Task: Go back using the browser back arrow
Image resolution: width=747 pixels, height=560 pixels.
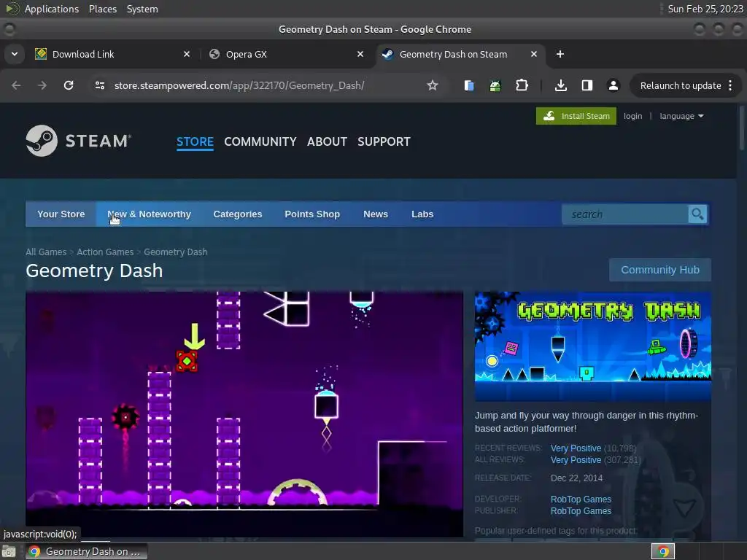Action: tap(16, 85)
